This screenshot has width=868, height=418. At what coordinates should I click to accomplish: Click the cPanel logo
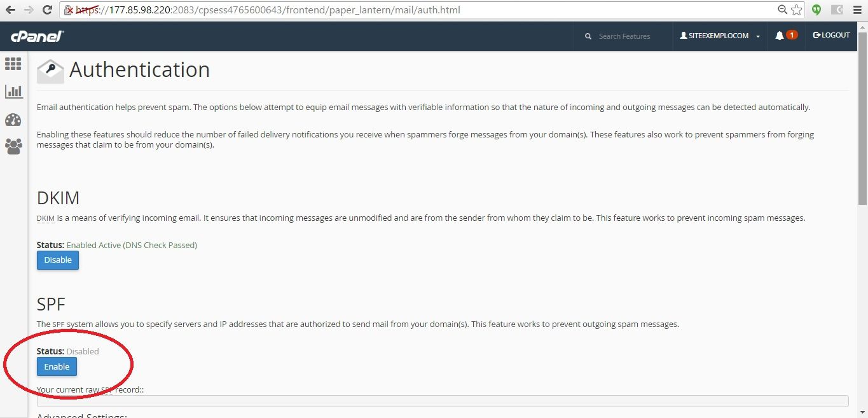tap(37, 37)
